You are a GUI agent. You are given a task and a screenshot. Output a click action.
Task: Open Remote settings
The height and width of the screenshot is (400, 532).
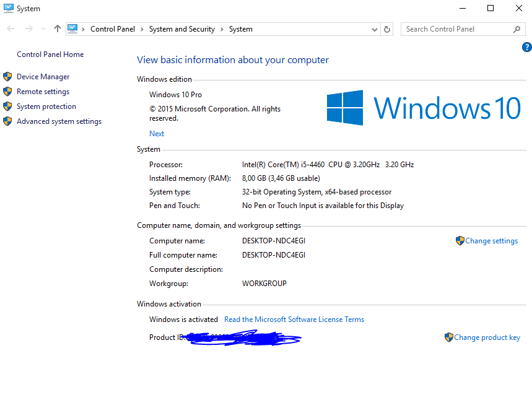pos(43,92)
